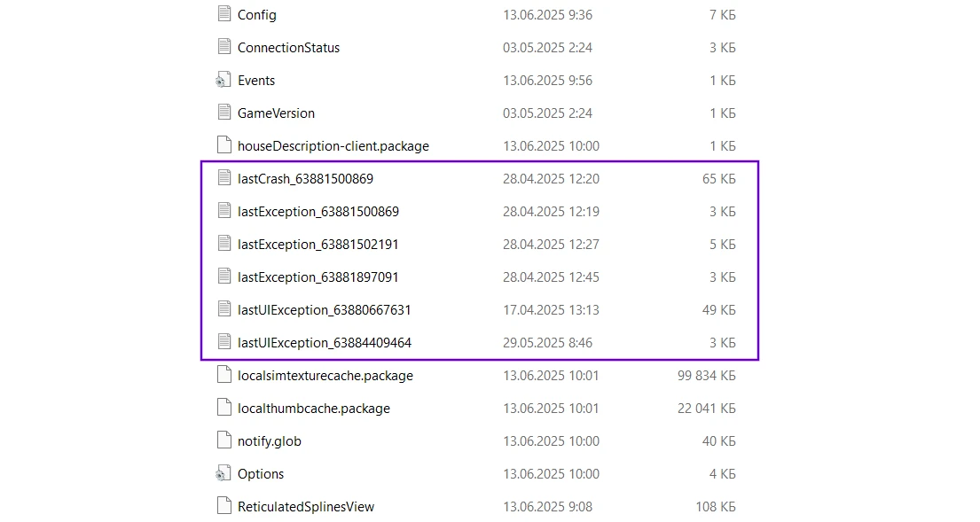
Task: Click the 99 834 КБ size entry
Action: pyautogui.click(x=706, y=376)
